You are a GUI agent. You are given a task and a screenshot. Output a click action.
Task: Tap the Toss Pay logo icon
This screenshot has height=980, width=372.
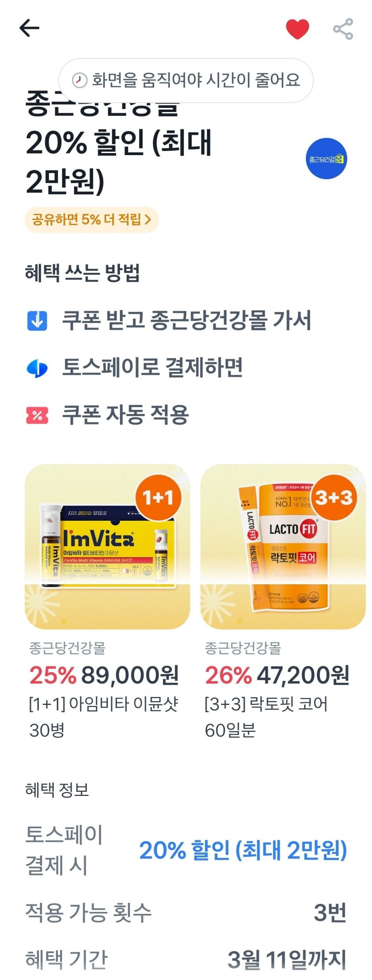point(37,368)
